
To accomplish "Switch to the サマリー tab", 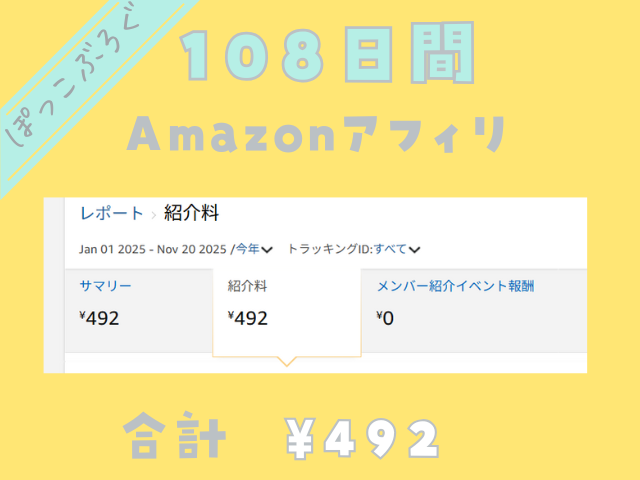I will point(105,286).
